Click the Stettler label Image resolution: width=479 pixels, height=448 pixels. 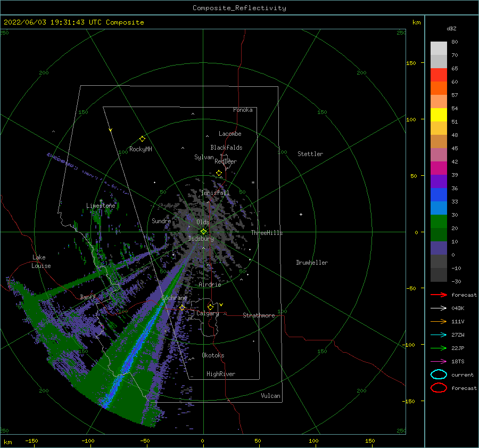[x=310, y=154]
